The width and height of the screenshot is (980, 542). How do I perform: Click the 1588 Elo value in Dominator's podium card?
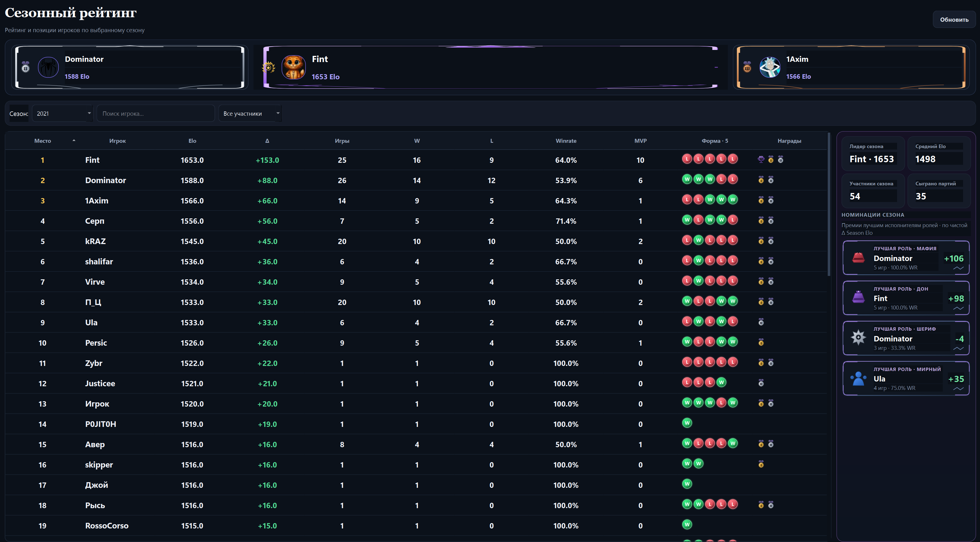click(77, 76)
